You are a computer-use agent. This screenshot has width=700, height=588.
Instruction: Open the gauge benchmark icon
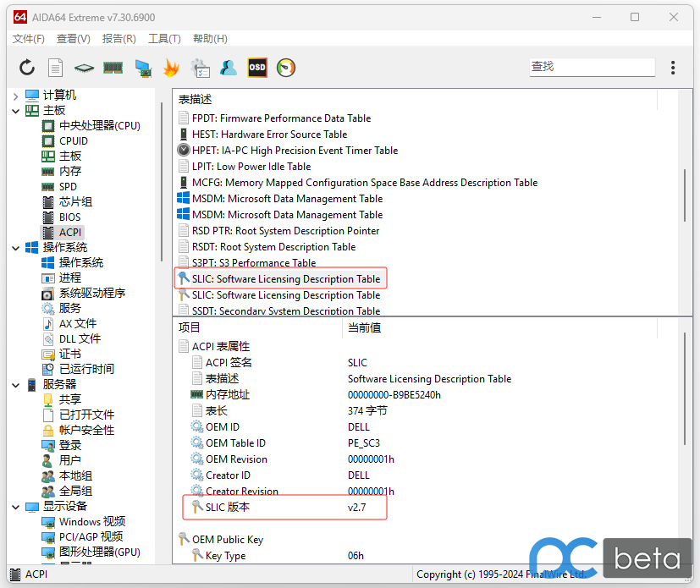[286, 68]
